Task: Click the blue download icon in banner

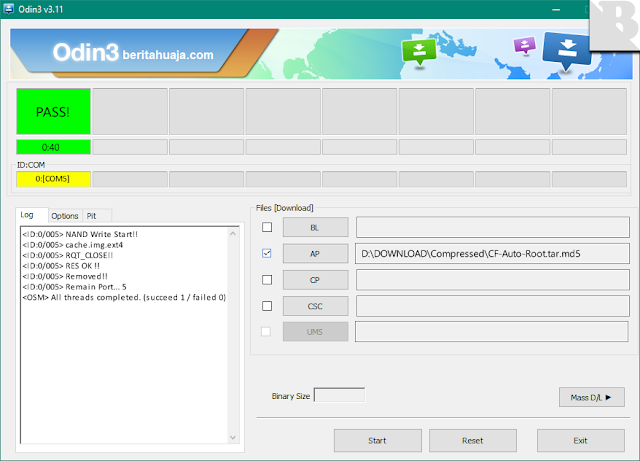Action: tap(567, 51)
